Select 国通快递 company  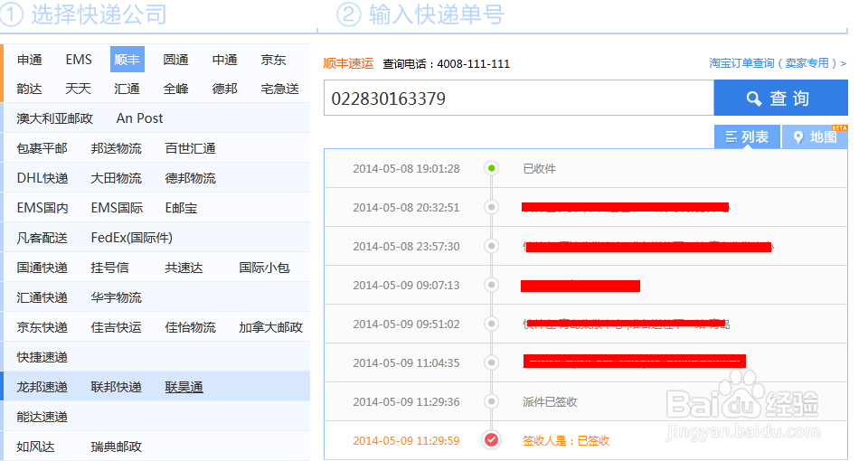click(42, 268)
